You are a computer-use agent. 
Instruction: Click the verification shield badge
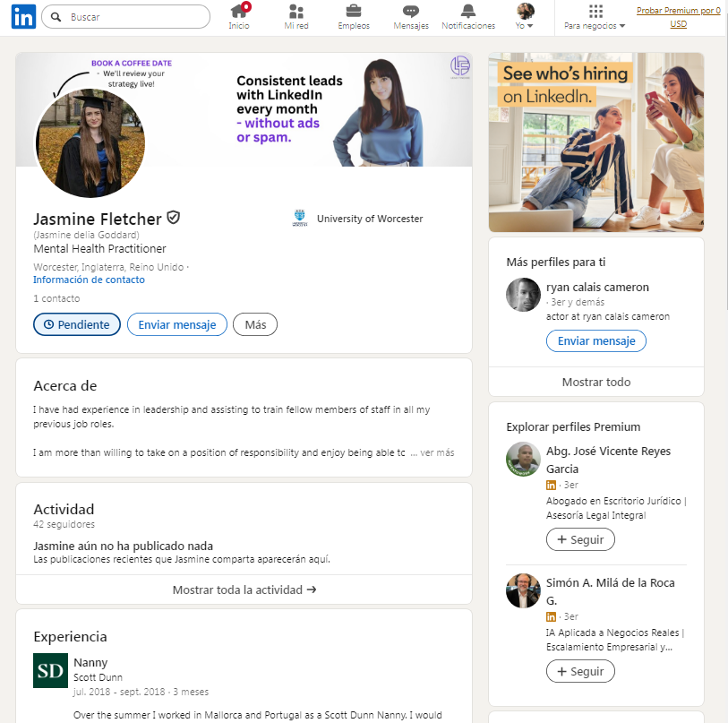(x=173, y=218)
